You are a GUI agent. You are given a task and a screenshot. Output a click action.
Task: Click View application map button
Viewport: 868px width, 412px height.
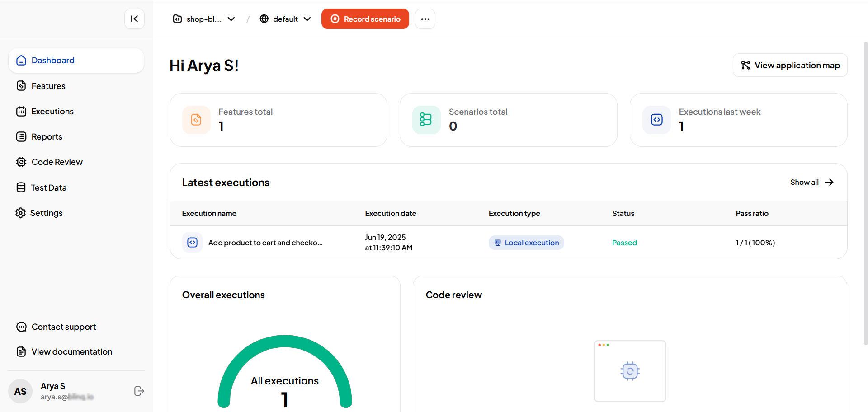coord(790,66)
